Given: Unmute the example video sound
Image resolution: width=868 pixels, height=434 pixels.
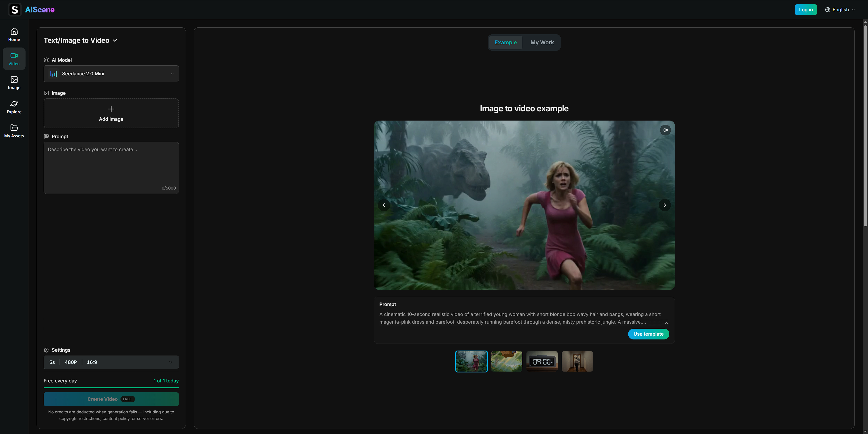Looking at the screenshot, I should point(665,130).
